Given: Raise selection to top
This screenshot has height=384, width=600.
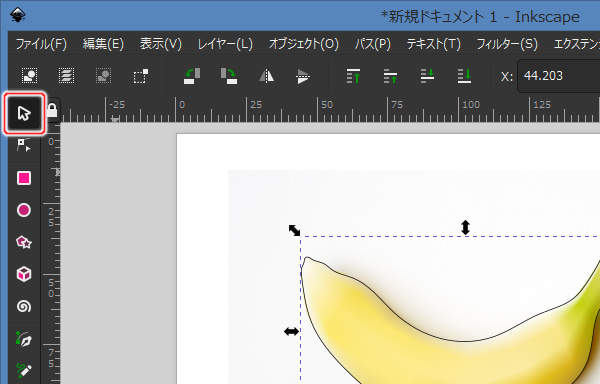Looking at the screenshot, I should [x=353, y=76].
